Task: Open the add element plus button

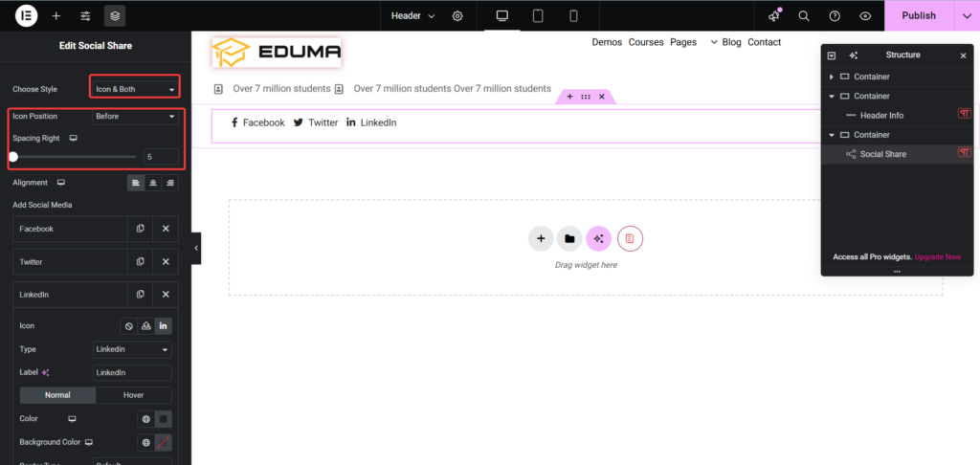Action: click(x=56, y=15)
